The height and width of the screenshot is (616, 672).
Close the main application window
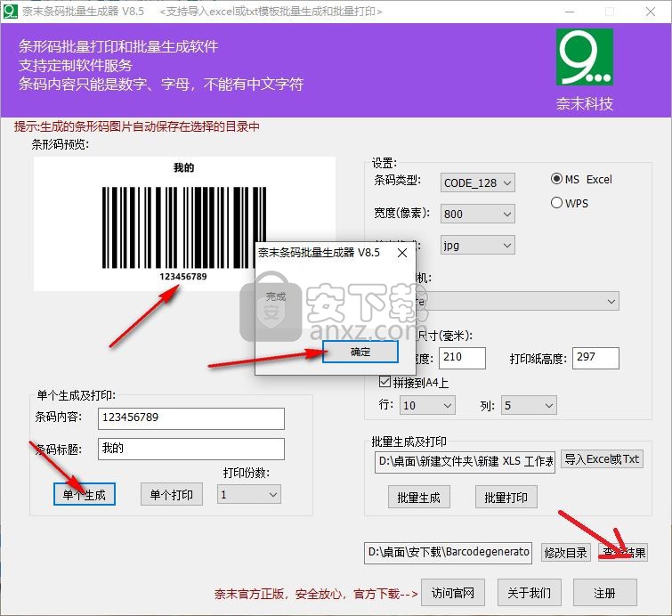pos(650,12)
